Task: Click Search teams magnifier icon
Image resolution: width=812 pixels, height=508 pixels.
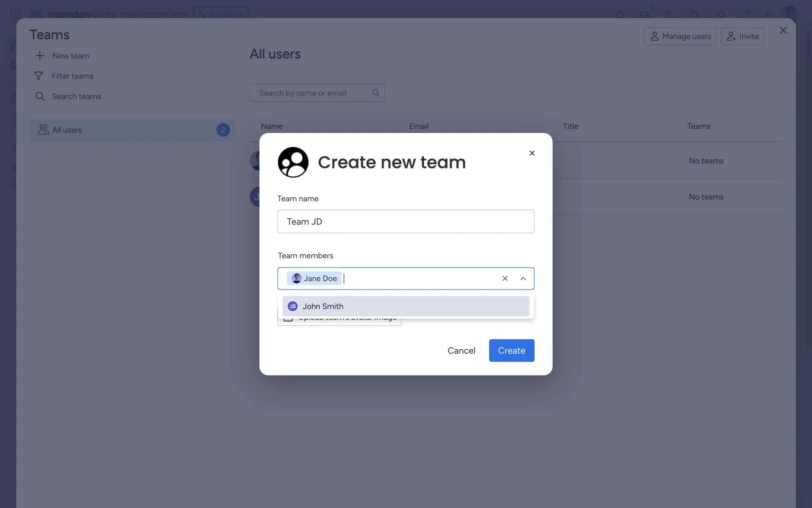Action: (40, 96)
